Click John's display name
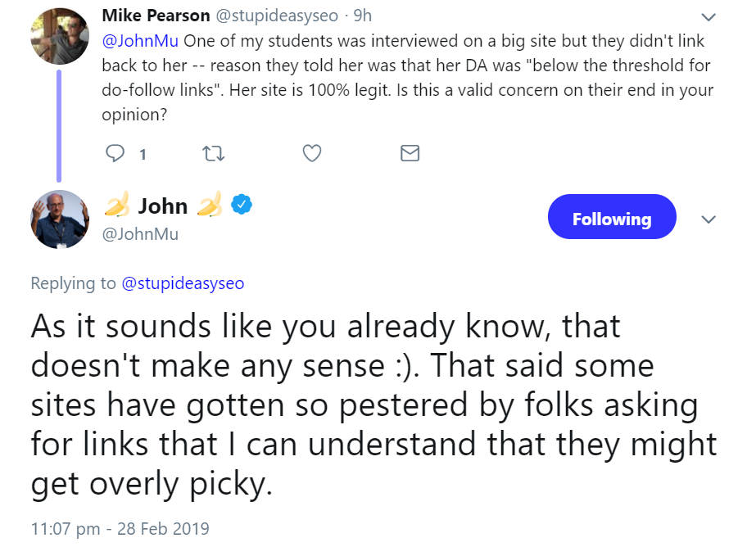 (x=162, y=206)
